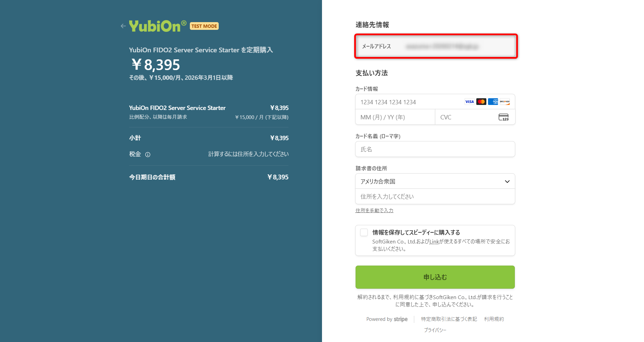Click the 氏名 cardholder name field
This screenshot has height=342, width=644.
[435, 149]
